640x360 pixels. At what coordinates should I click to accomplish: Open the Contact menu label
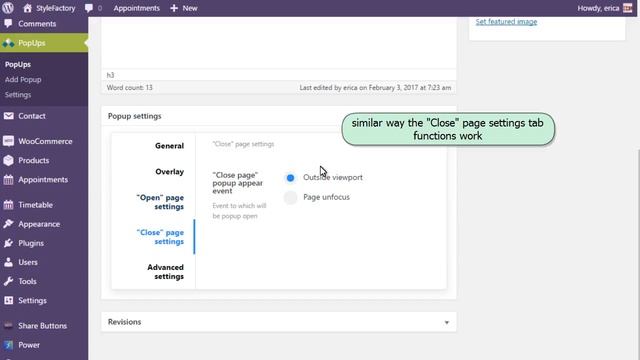pos(31,116)
